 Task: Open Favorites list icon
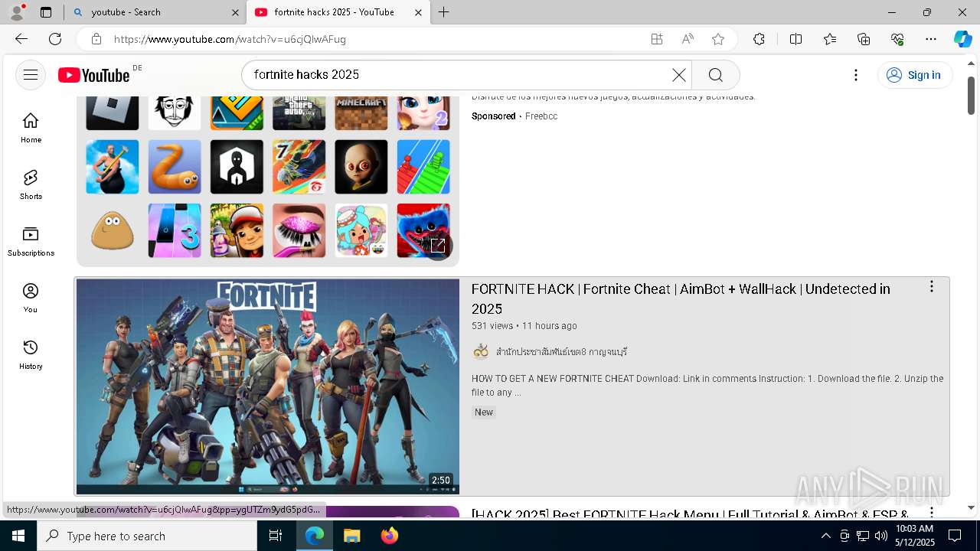(x=830, y=39)
